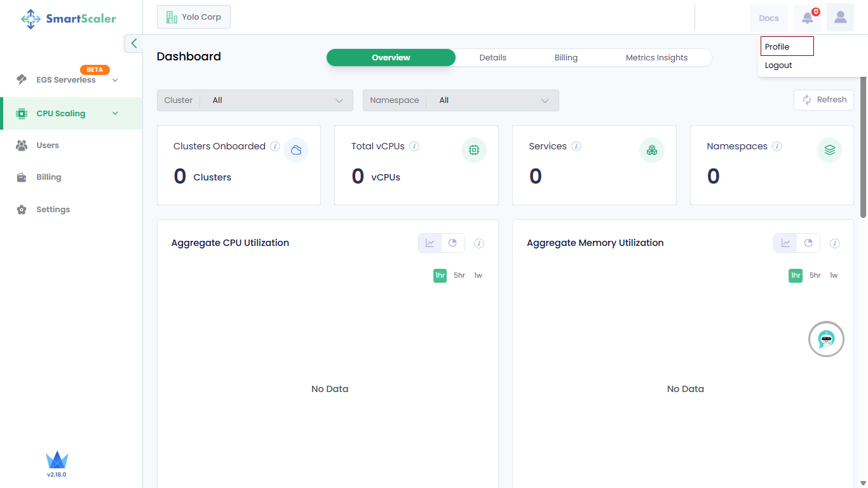Collapse the sidebar with the arrow icon
868x488 pixels.
pyautogui.click(x=133, y=43)
